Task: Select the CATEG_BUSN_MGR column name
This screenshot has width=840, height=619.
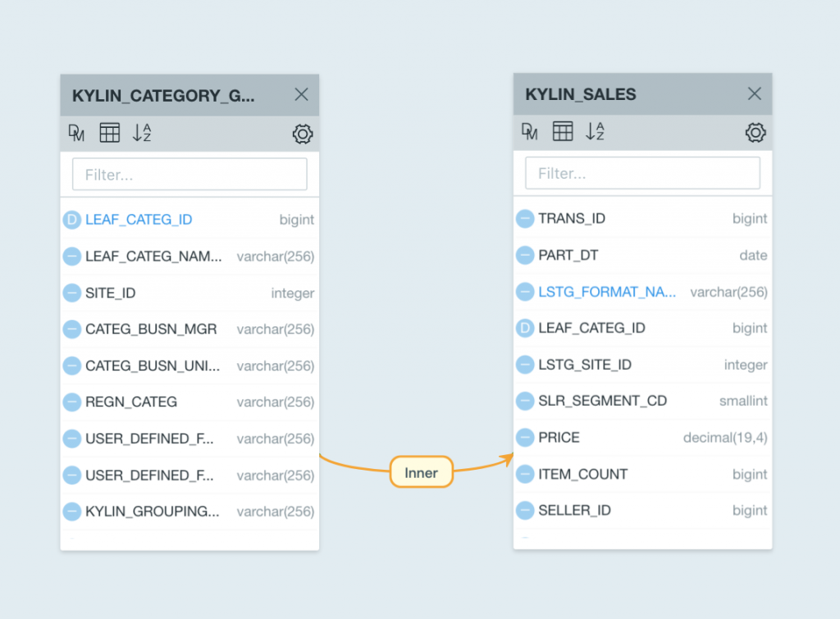Action: (151, 329)
